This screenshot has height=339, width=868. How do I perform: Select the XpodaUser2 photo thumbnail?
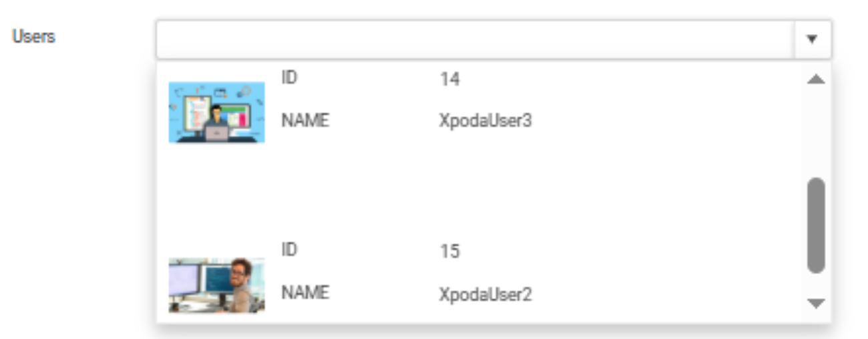coord(216,286)
